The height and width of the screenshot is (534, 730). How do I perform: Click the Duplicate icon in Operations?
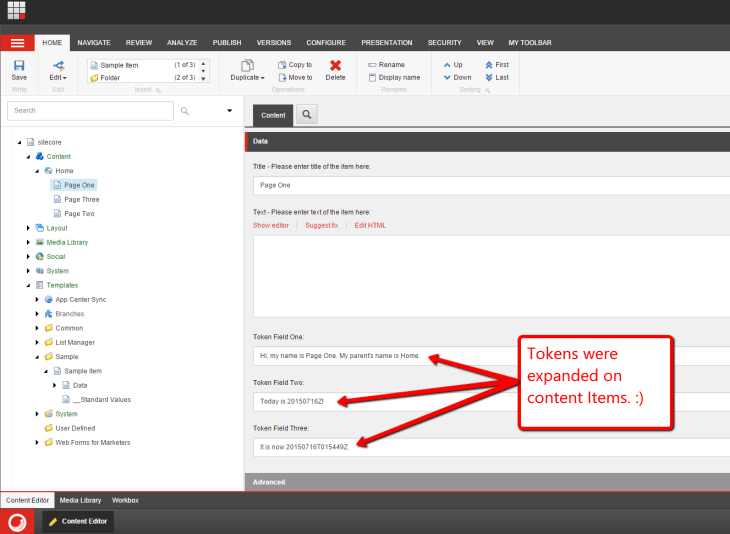click(x=247, y=66)
